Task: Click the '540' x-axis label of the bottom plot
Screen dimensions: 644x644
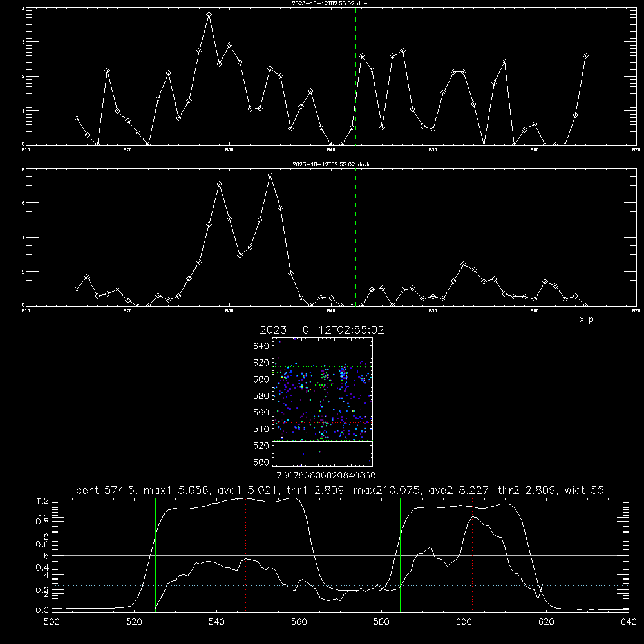Action: point(216,622)
